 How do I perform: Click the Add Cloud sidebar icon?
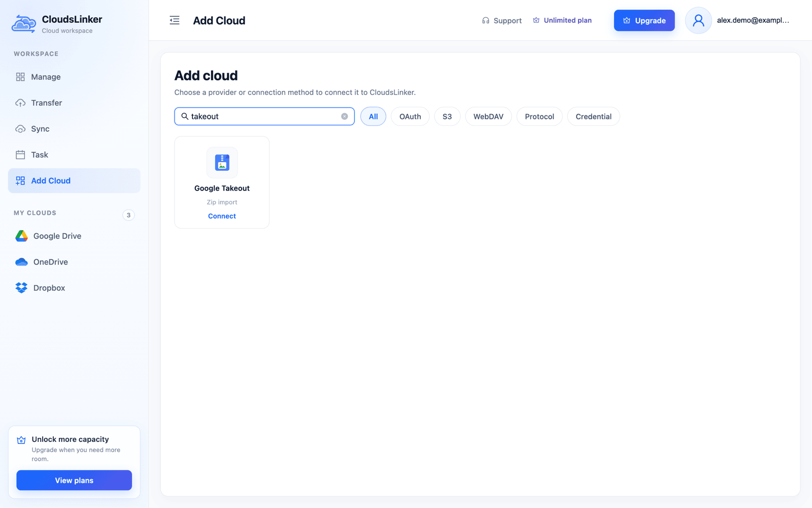(20, 180)
